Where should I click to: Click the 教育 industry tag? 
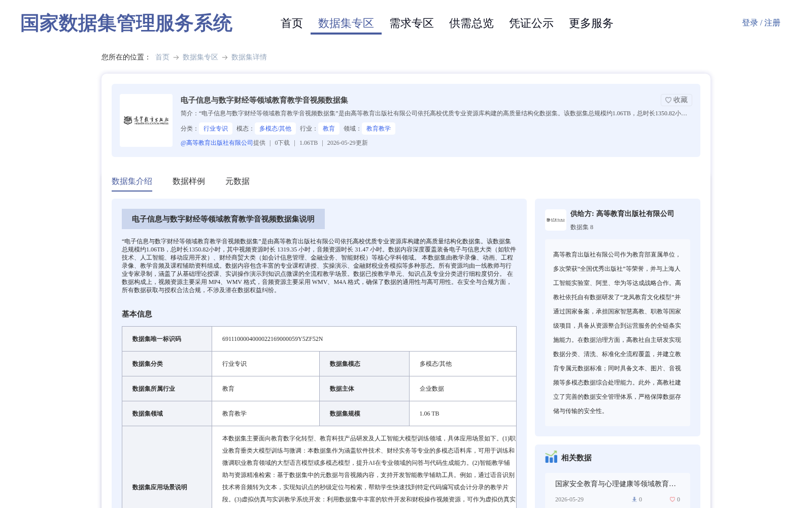click(329, 129)
